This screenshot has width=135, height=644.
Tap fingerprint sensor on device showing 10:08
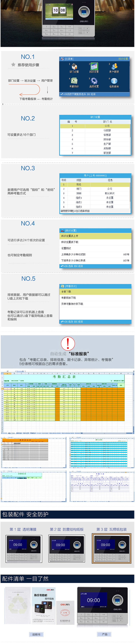(x=84, y=12)
